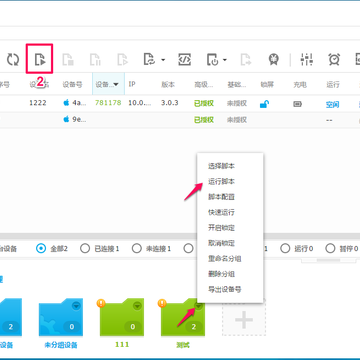Click the orange warning badge on 测试 folder
This screenshot has width=360, height=360.
[162, 303]
